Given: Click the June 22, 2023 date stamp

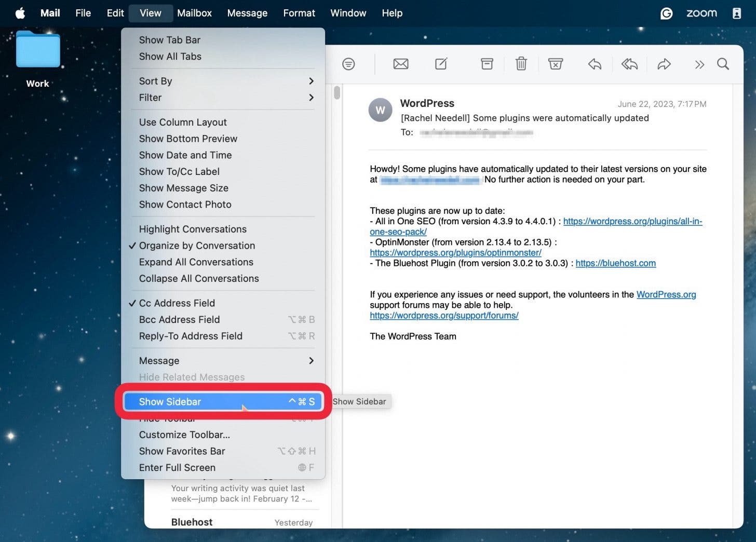Looking at the screenshot, I should (x=661, y=104).
